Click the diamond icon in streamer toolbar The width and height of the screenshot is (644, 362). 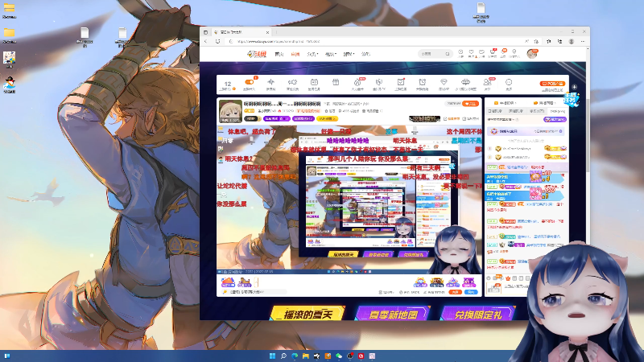(444, 82)
